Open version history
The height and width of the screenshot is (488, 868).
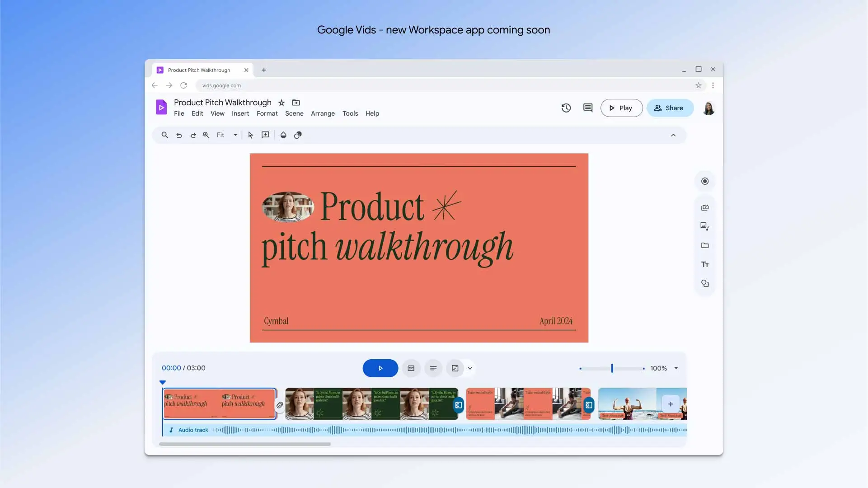click(x=566, y=108)
